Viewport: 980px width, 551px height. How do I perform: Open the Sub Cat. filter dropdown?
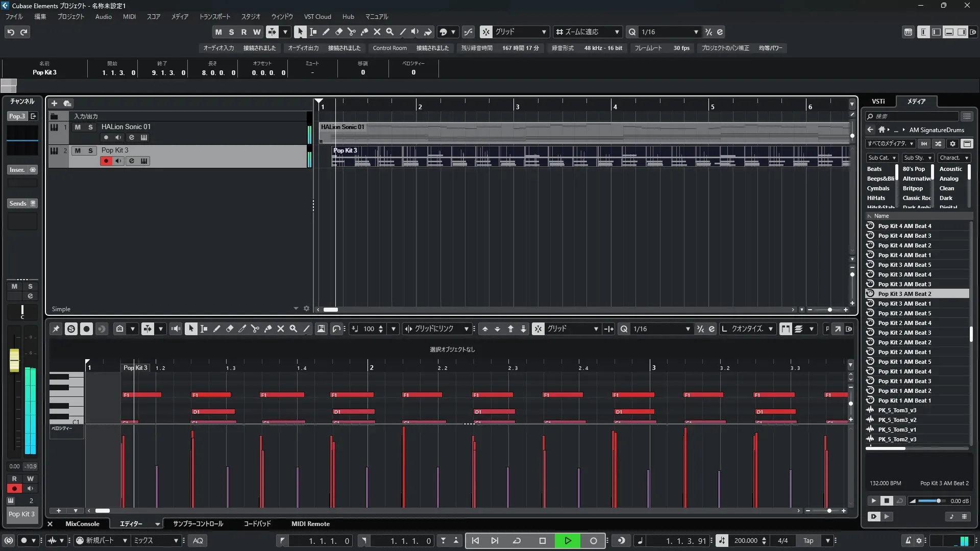click(881, 158)
